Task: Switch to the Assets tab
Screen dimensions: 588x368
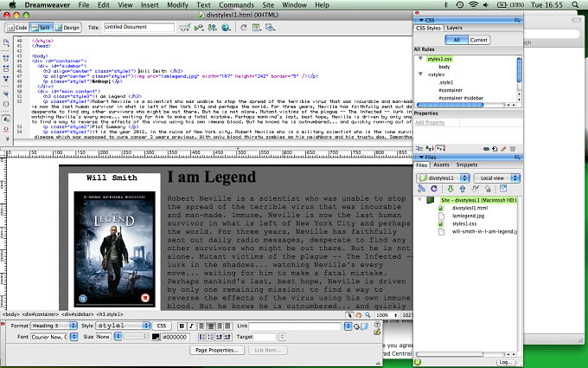Action: click(441, 165)
